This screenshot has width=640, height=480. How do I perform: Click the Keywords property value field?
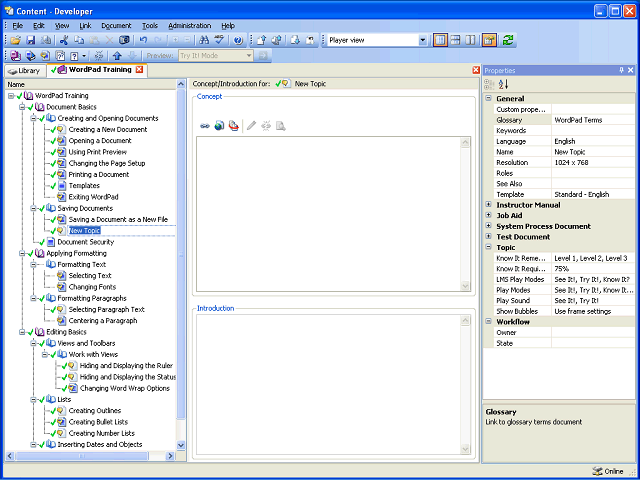click(593, 131)
